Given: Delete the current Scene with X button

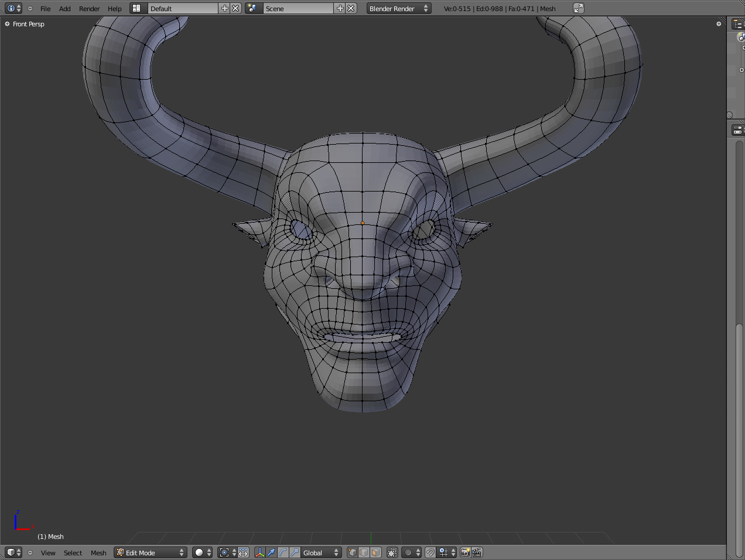Looking at the screenshot, I should point(351,8).
